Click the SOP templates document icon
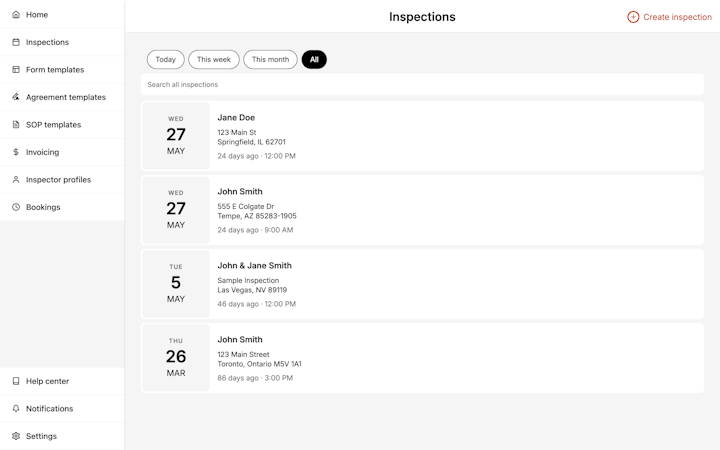This screenshot has width=720, height=450. point(16,124)
